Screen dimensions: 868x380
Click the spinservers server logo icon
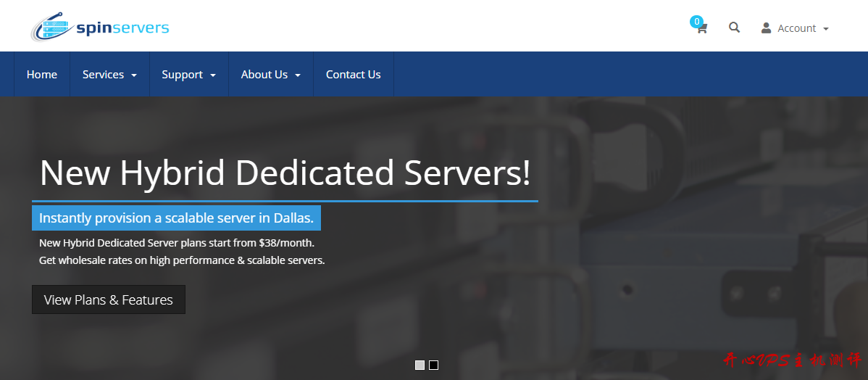point(52,28)
